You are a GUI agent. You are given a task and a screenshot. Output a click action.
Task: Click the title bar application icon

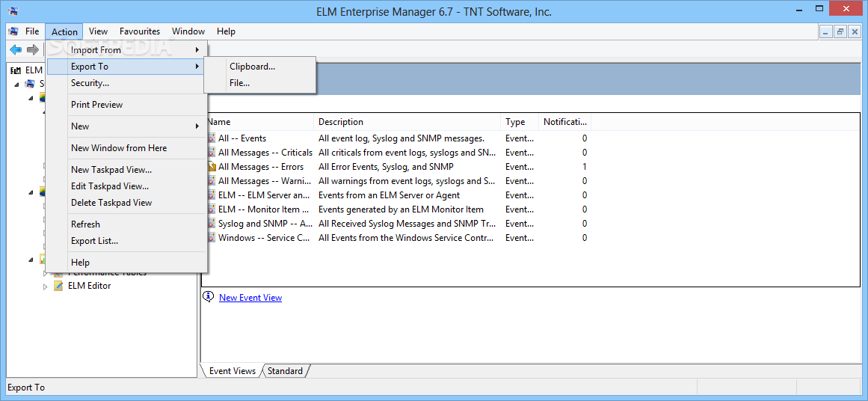[13, 11]
